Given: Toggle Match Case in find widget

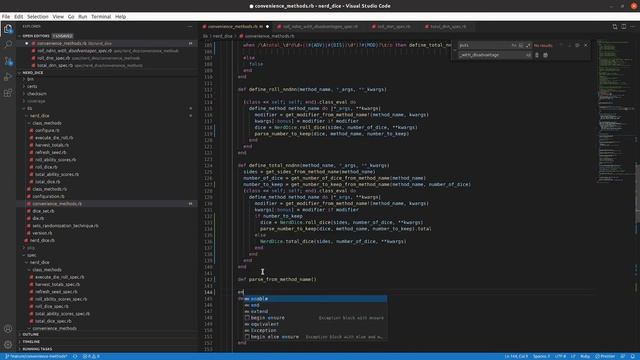Looking at the screenshot, I should click(514, 45).
